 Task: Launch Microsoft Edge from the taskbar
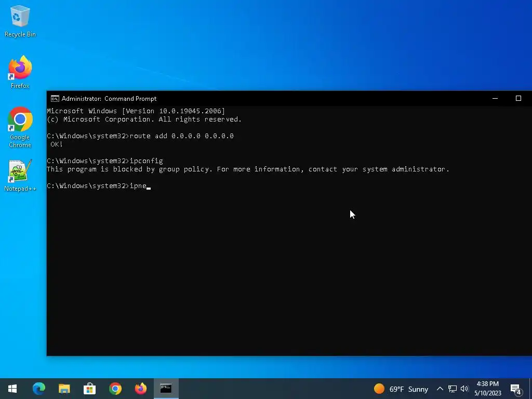coord(38,389)
